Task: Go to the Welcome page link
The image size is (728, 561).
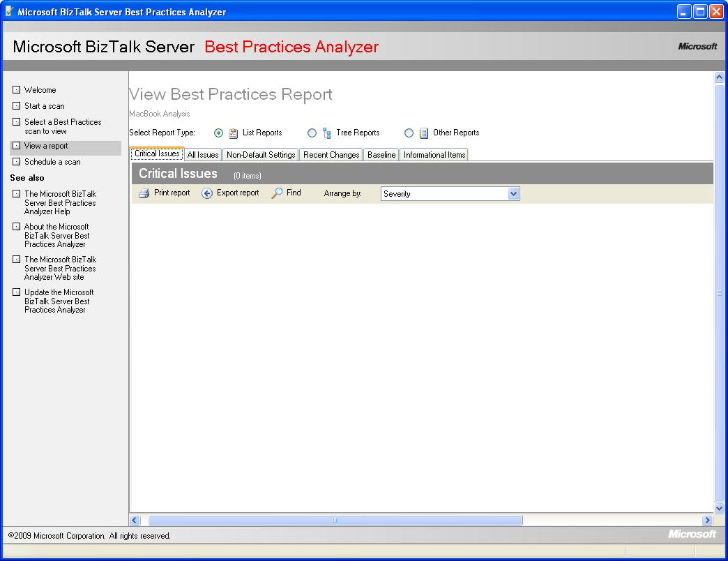Action: click(x=40, y=90)
